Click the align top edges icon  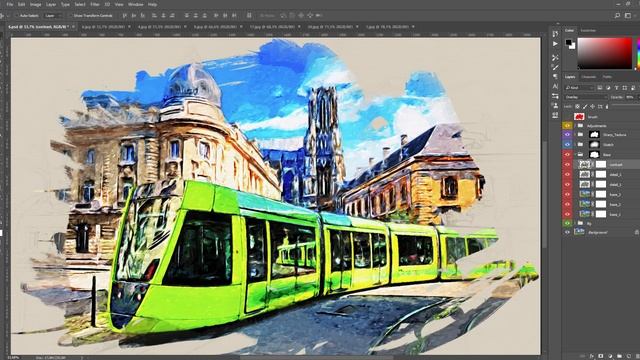coord(124,16)
